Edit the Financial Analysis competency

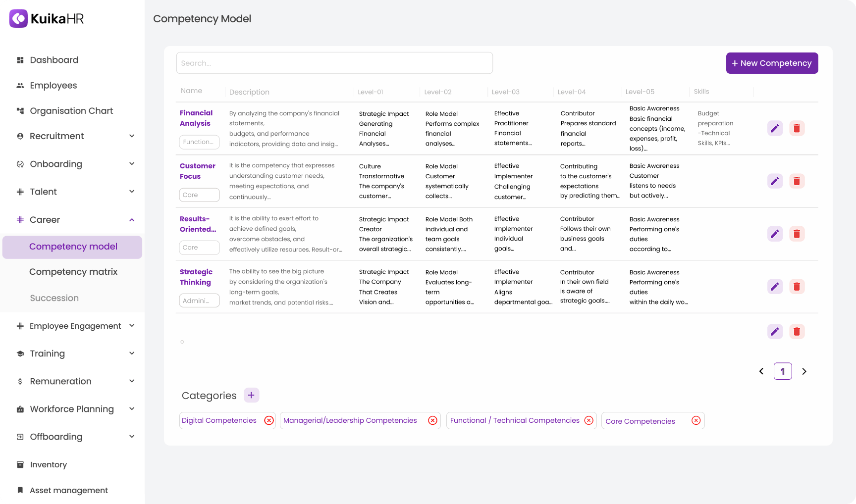click(x=775, y=128)
